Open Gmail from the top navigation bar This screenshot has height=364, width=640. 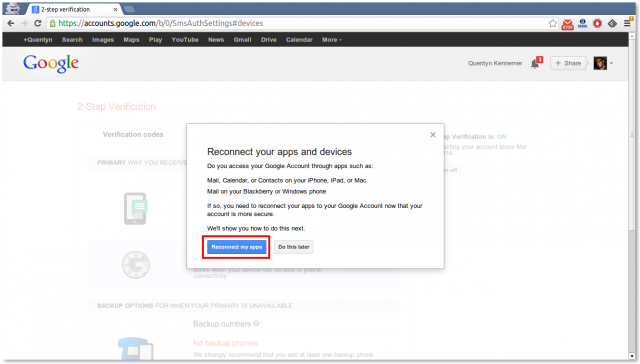[x=242, y=40]
